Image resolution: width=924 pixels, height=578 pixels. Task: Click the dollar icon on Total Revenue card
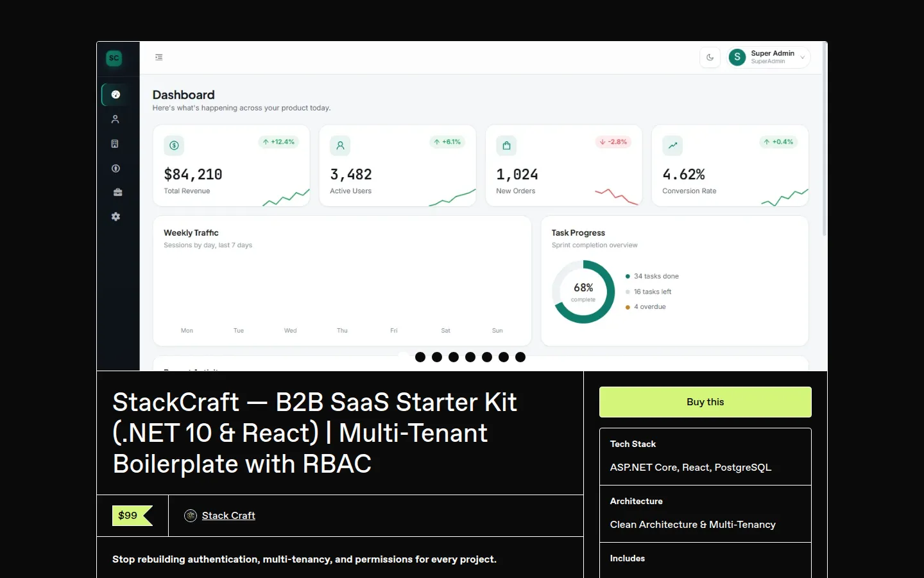[x=174, y=146]
